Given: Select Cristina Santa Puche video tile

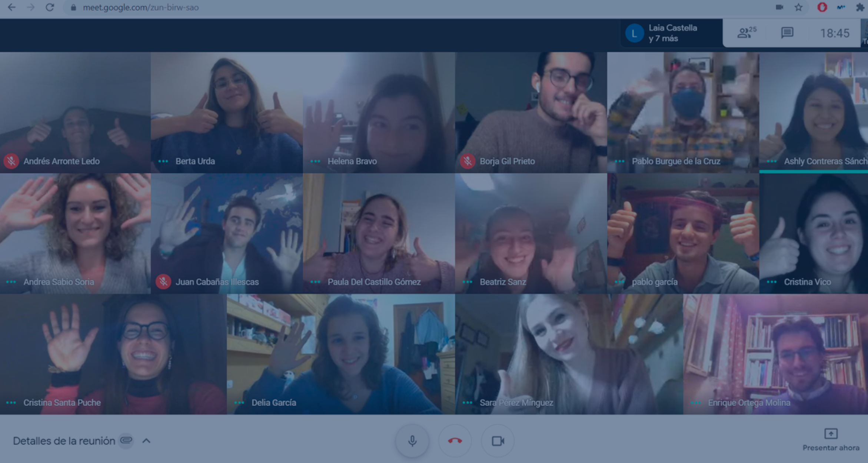Looking at the screenshot, I should 113,354.
